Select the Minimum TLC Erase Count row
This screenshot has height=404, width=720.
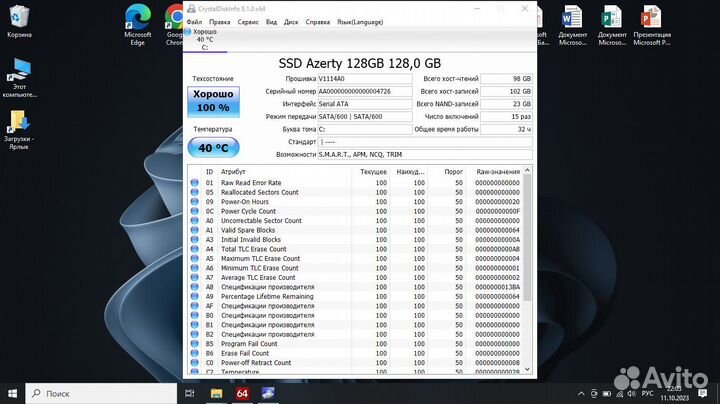coord(355,268)
